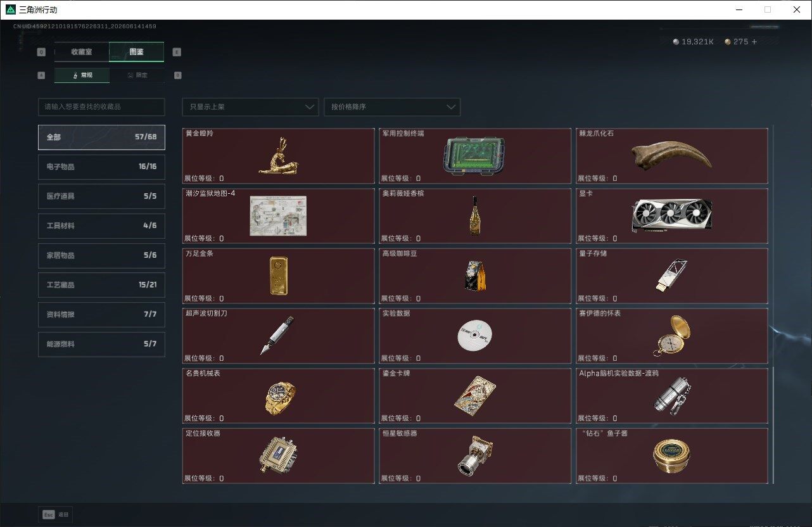Filter by 工具材料 4/6 category
The image size is (812, 527).
click(x=101, y=225)
